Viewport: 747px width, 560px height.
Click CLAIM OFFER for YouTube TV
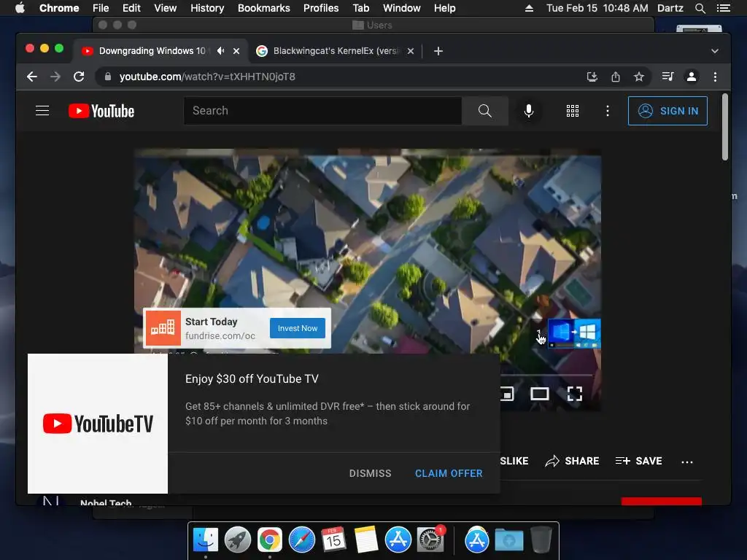coord(449,473)
